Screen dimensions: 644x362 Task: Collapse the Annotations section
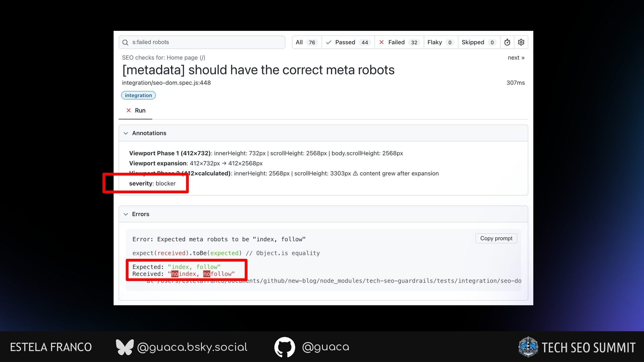click(126, 133)
